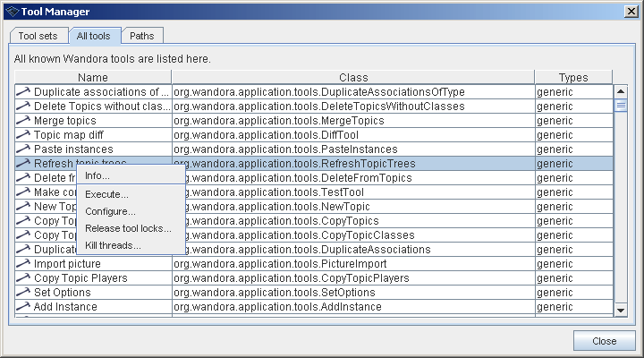This screenshot has height=358, width=644.
Task: Click the icon next to Topic map diff
Action: (x=23, y=135)
